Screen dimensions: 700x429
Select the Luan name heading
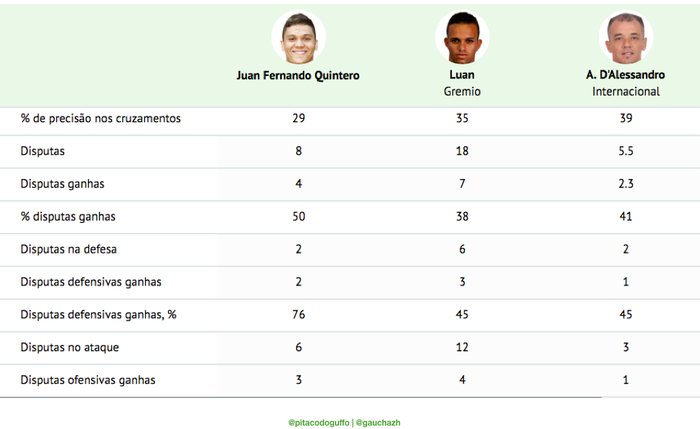coord(462,75)
